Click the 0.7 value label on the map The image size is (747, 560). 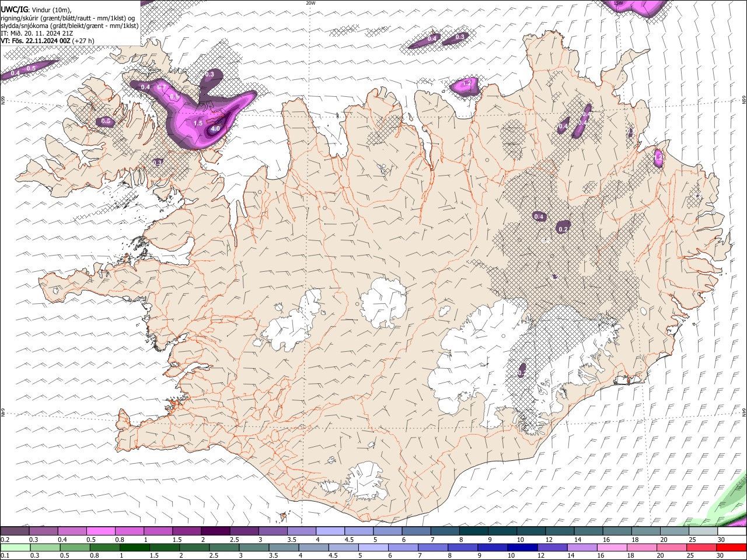click(162, 87)
